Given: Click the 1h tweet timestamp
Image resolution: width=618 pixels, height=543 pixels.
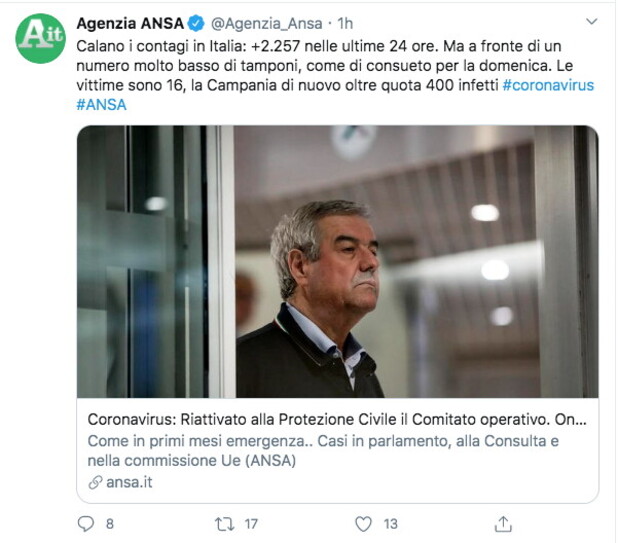Looking at the screenshot, I should (x=345, y=24).
